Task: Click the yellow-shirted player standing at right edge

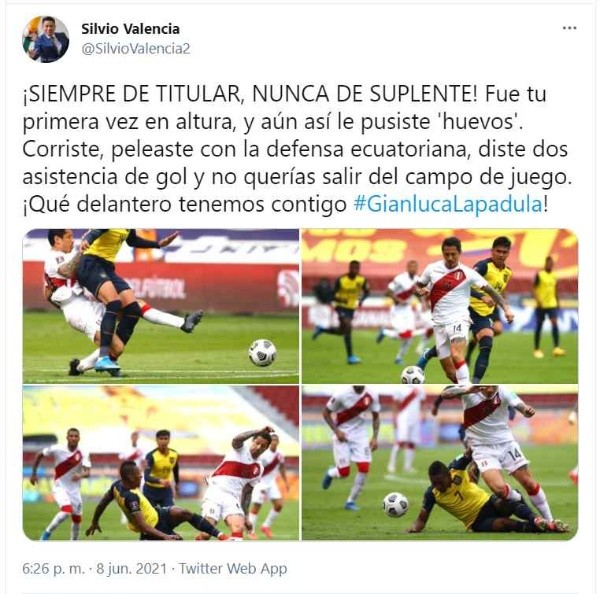Action: click(x=548, y=306)
